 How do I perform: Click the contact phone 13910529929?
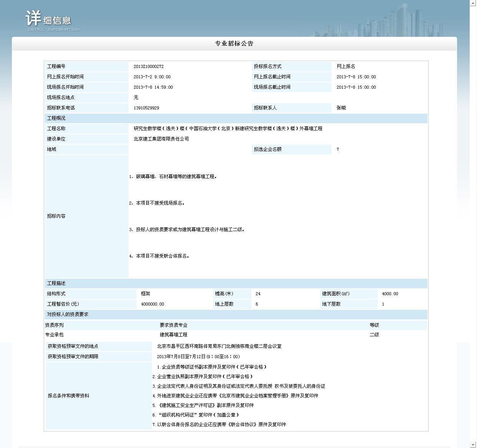(146, 108)
